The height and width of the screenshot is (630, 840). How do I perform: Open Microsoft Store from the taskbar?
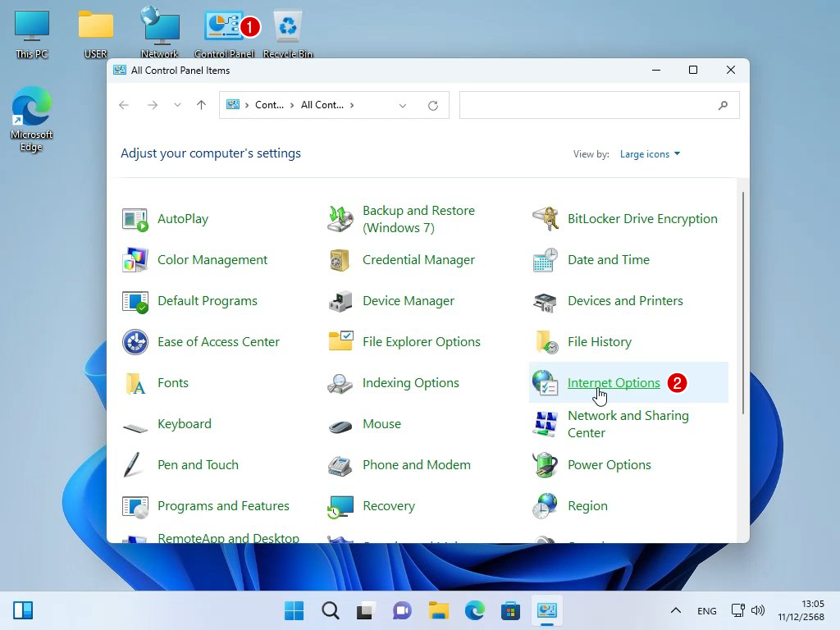[510, 610]
